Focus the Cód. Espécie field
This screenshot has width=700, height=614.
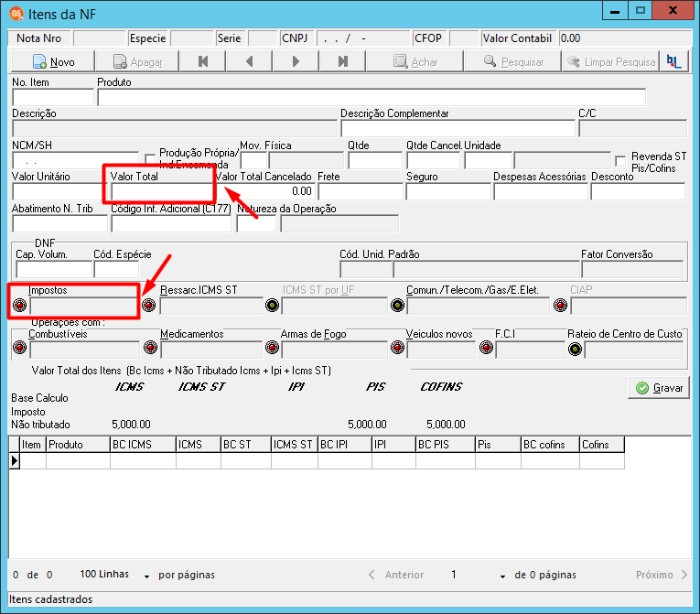click(116, 270)
